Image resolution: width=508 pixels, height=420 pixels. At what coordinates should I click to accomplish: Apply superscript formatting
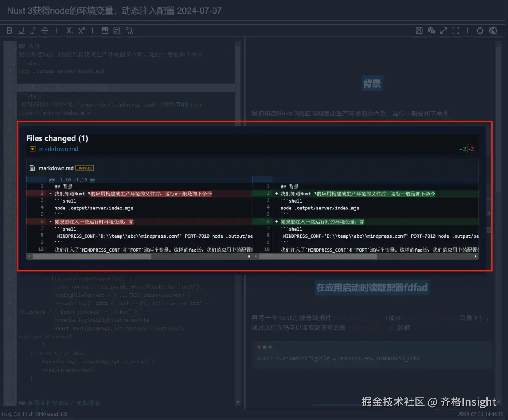click(x=81, y=30)
